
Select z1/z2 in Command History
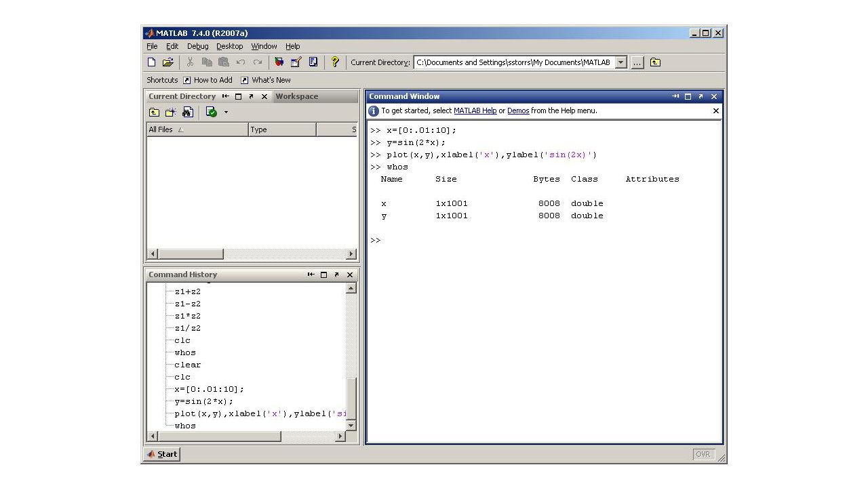187,328
